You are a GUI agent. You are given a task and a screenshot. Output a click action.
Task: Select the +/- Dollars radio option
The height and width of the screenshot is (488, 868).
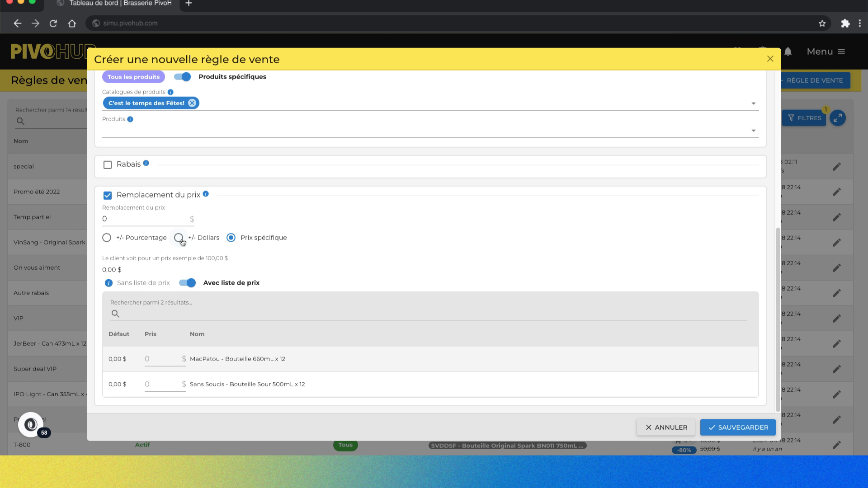[x=179, y=238]
